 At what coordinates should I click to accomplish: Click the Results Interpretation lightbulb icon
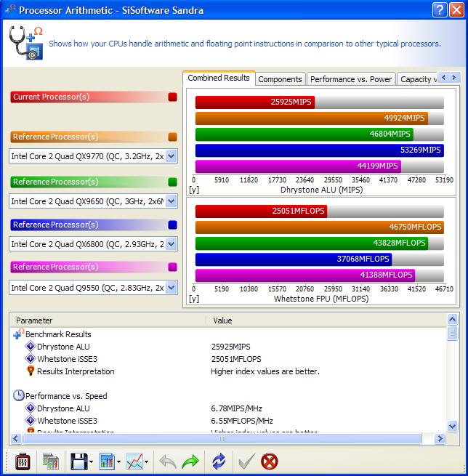31,371
